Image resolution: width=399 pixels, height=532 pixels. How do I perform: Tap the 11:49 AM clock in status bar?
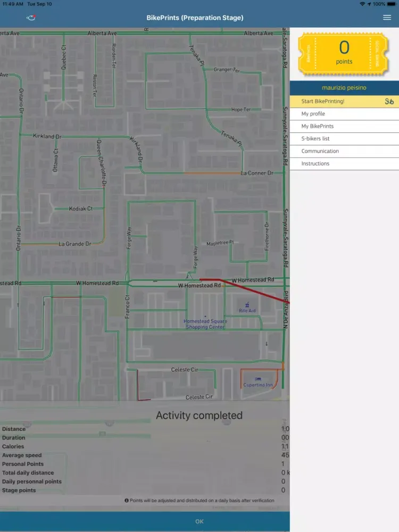(x=13, y=4)
